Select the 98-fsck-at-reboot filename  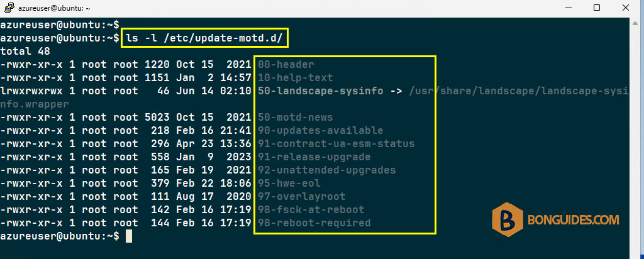(311, 209)
